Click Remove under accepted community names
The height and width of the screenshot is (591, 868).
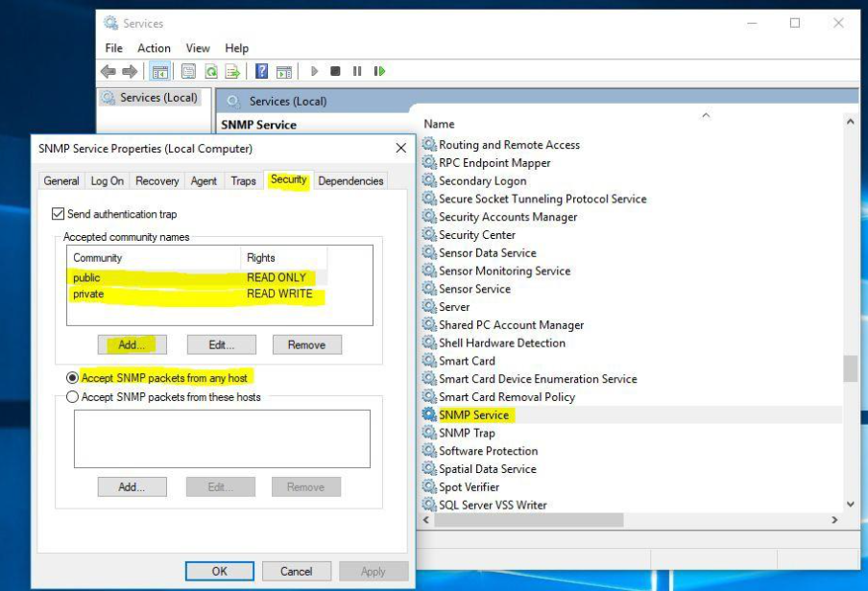point(306,344)
